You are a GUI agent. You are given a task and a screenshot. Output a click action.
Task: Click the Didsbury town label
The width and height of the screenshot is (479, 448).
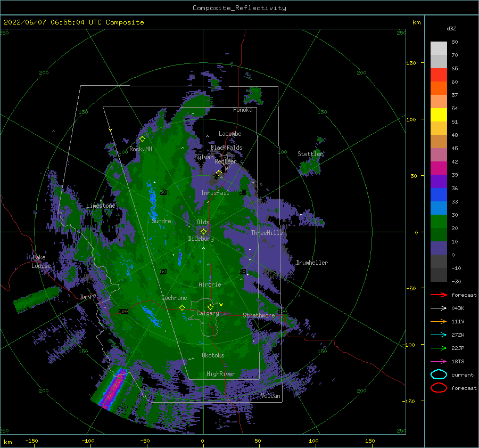click(201, 239)
